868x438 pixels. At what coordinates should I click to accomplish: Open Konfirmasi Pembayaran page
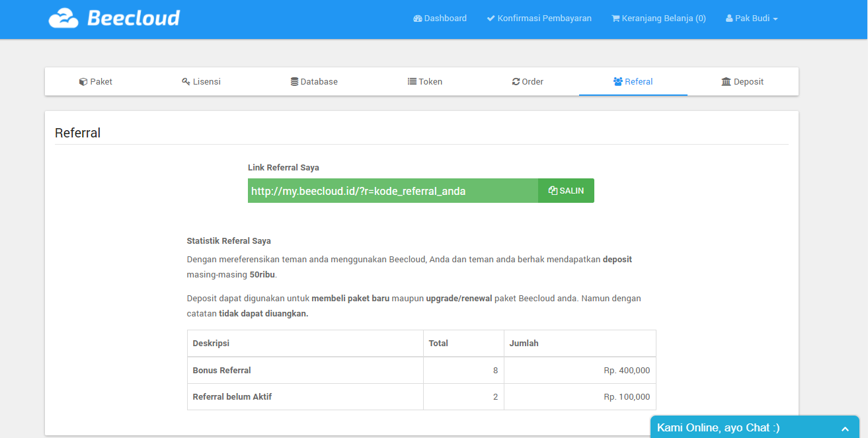539,18
